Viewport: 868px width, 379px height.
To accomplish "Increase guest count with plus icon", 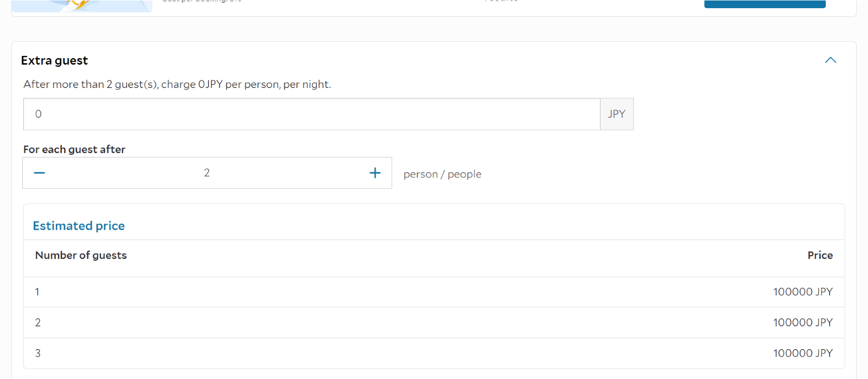I will (375, 173).
